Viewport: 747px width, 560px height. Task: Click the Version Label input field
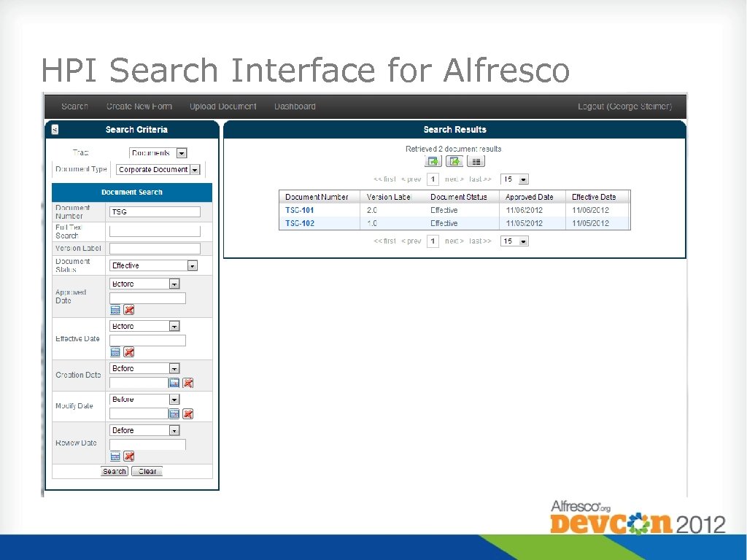(x=155, y=249)
